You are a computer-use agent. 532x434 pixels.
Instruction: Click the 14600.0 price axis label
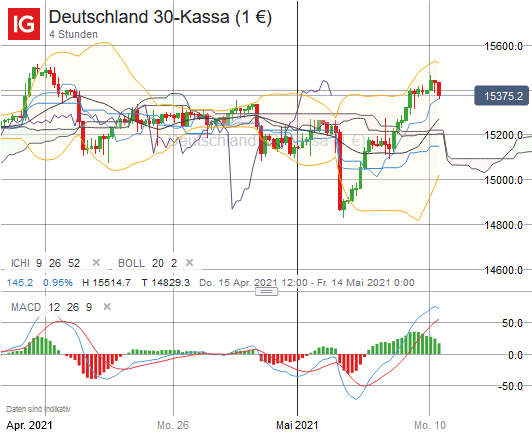(x=504, y=270)
